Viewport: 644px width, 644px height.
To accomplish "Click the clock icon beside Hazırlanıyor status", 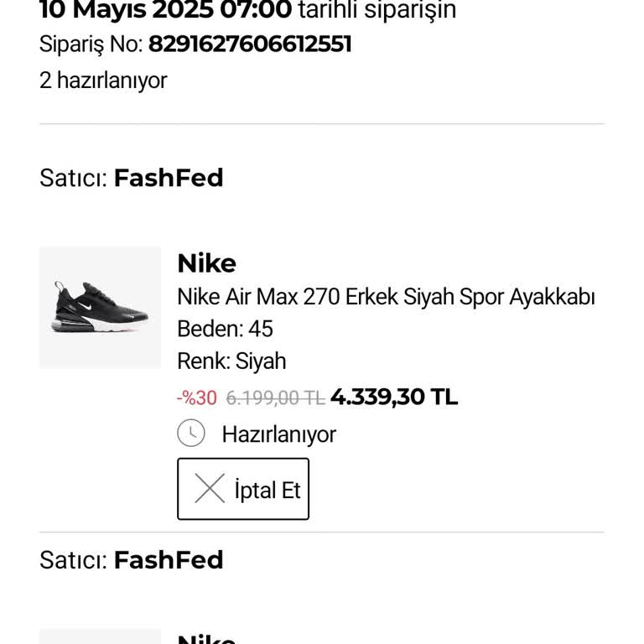I will [191, 434].
